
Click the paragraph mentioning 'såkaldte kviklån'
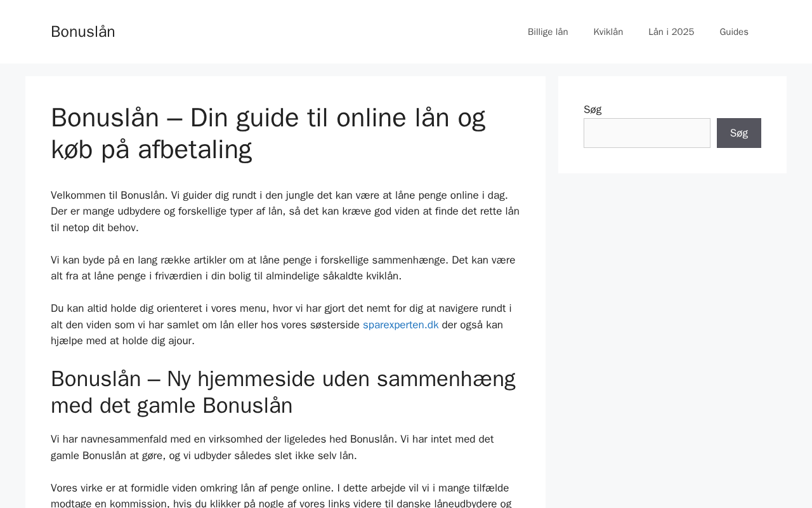click(x=285, y=268)
